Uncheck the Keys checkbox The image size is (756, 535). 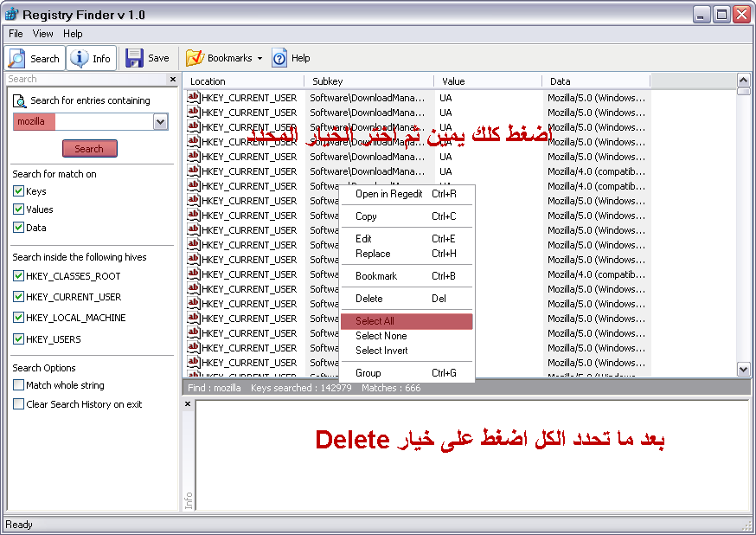tap(18, 191)
